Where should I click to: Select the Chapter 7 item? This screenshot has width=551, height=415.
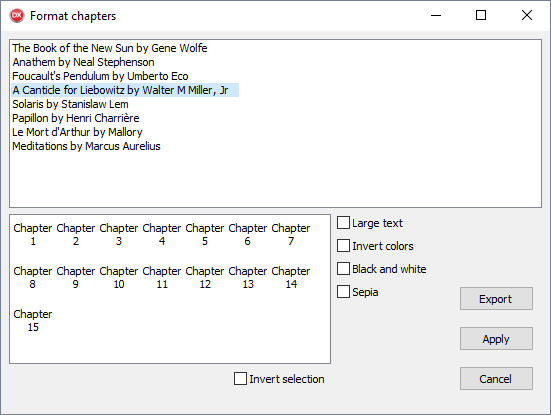click(291, 234)
